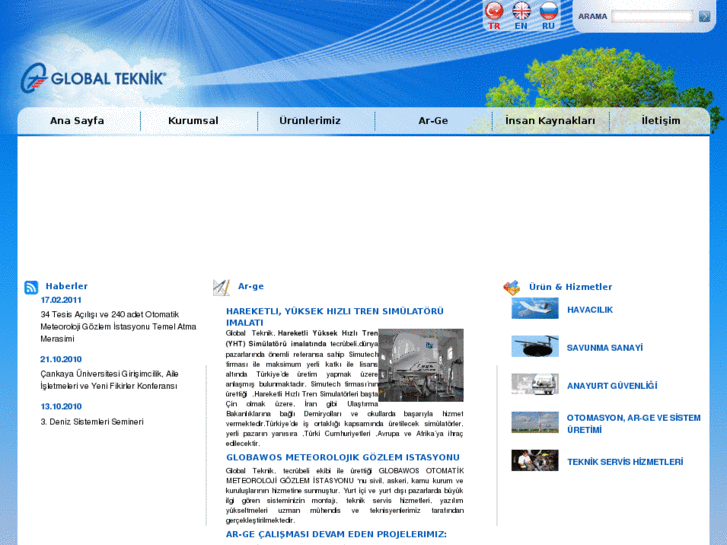This screenshot has height=545, width=727.
Task: Open the İletişim menu item
Action: (x=661, y=121)
